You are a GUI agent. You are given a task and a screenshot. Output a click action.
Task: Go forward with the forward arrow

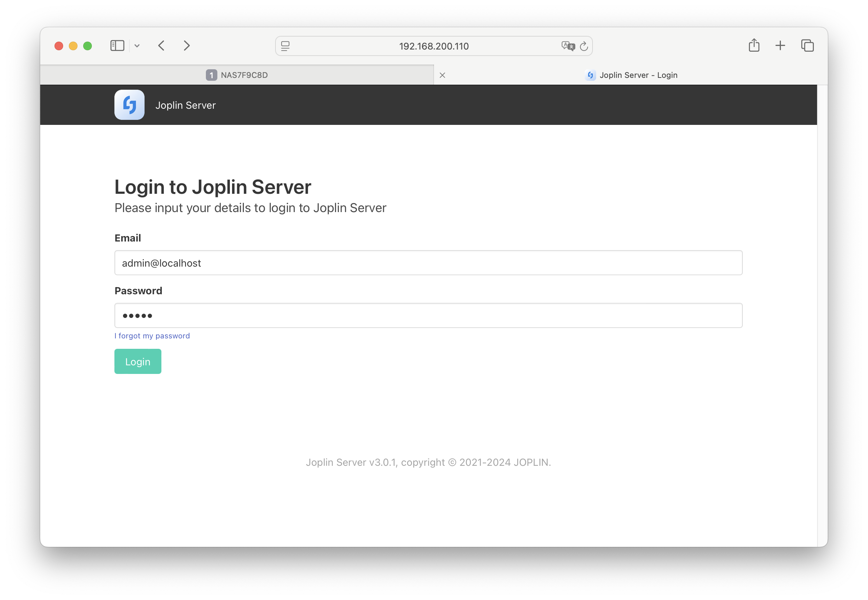click(187, 46)
